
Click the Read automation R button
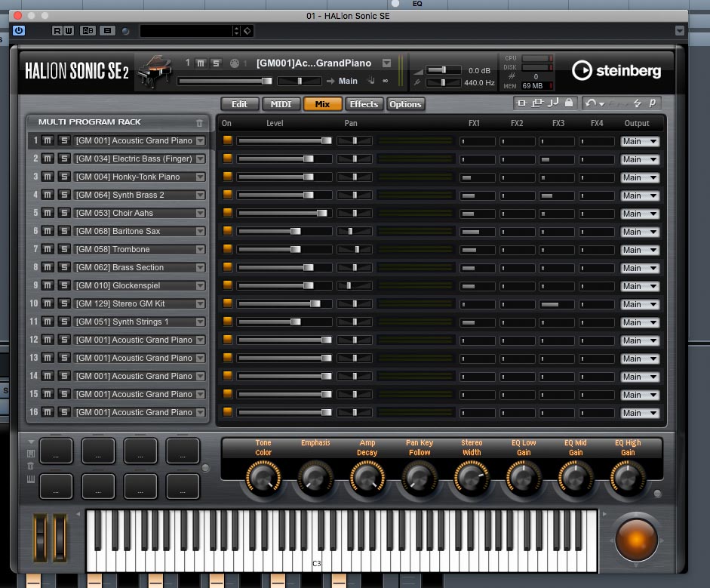click(57, 31)
